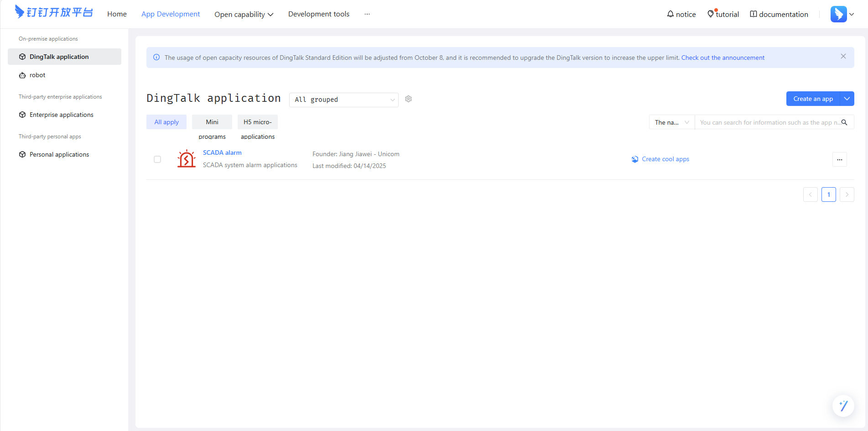Click the Create an app button
The image size is (868, 431).
coord(813,99)
